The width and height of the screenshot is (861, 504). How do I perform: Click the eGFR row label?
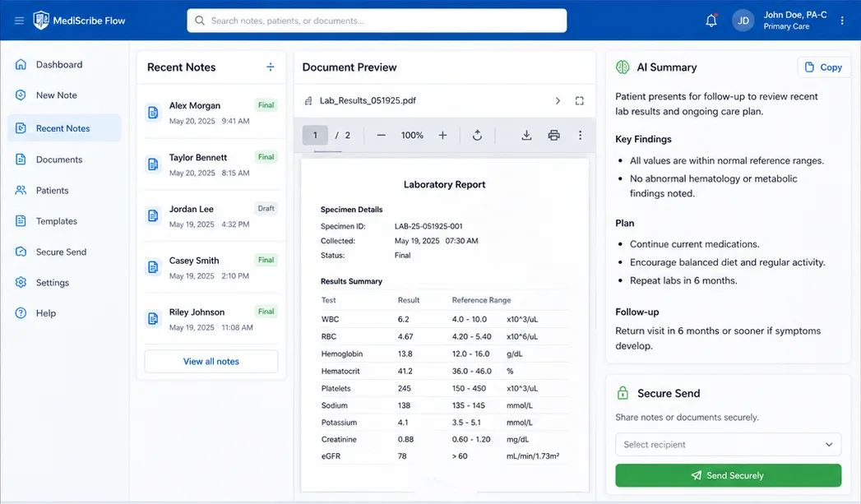331,455
